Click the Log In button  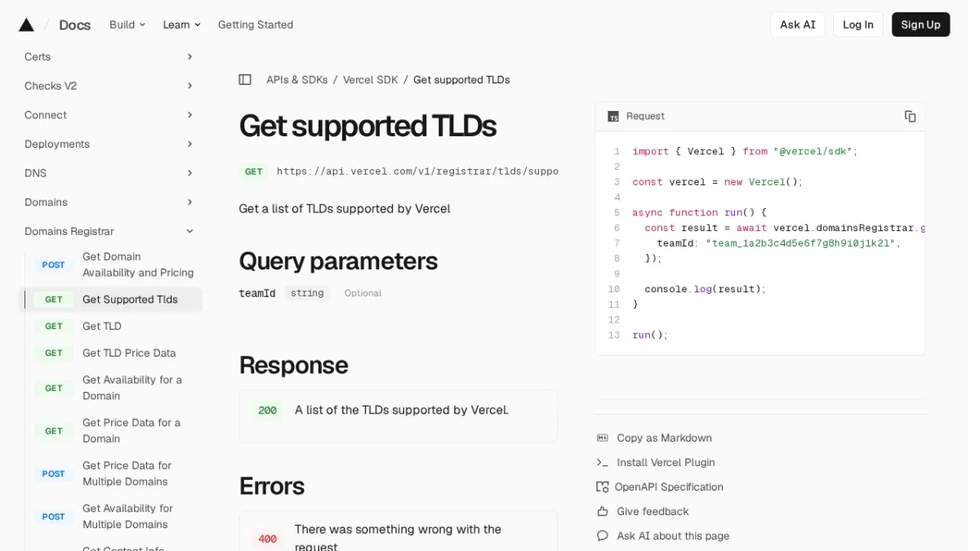coord(858,24)
